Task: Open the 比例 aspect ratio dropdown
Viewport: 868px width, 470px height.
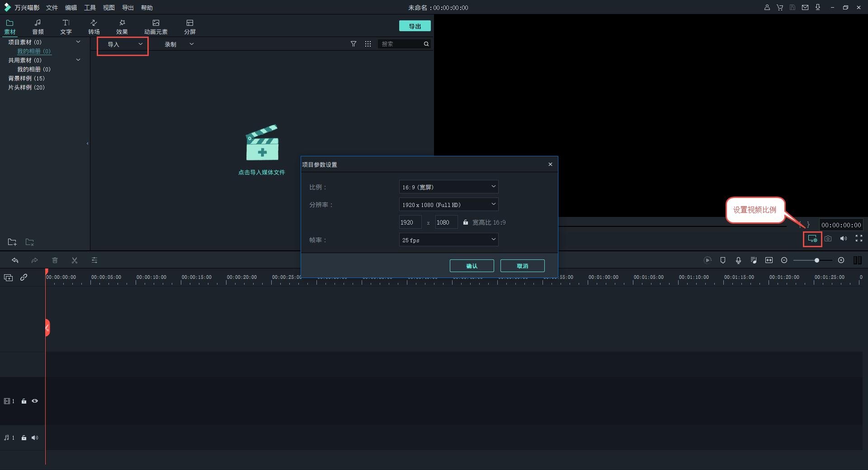Action: [x=448, y=187]
